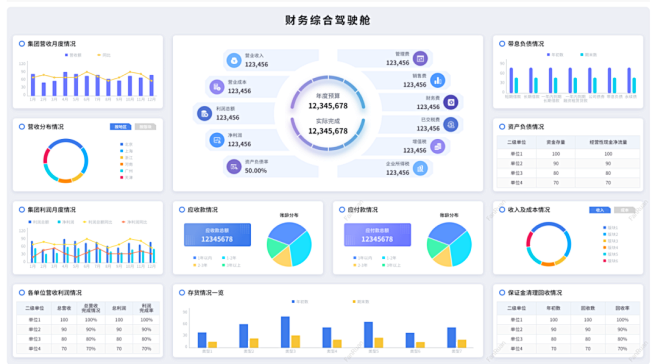
Task: Click 单位3 in the 保证金清理回收情况 table
Action: point(516,339)
